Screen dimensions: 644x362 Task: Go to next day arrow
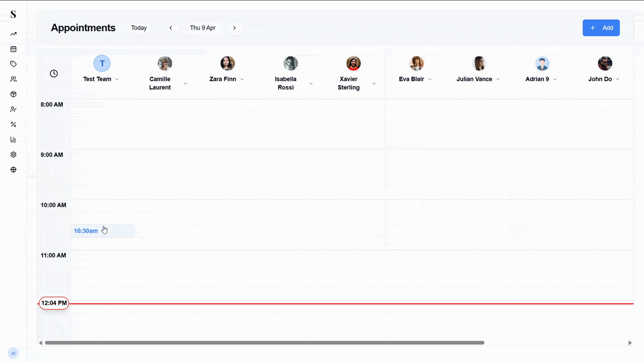pyautogui.click(x=234, y=28)
